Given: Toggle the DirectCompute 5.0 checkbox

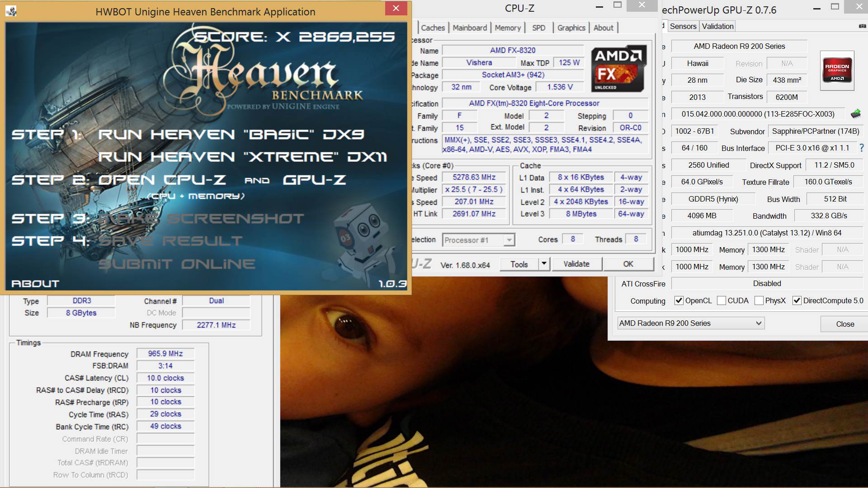Looking at the screenshot, I should [x=797, y=300].
